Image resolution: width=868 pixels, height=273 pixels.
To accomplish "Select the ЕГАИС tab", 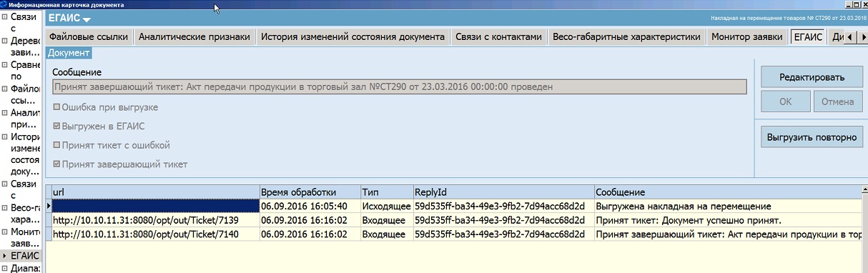I will tap(807, 36).
